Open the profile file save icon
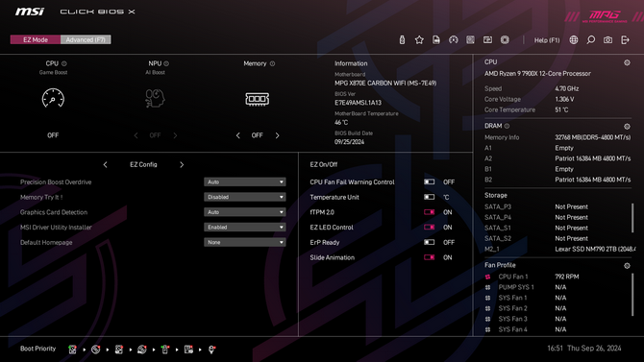This screenshot has height=362, width=644. click(436, 39)
